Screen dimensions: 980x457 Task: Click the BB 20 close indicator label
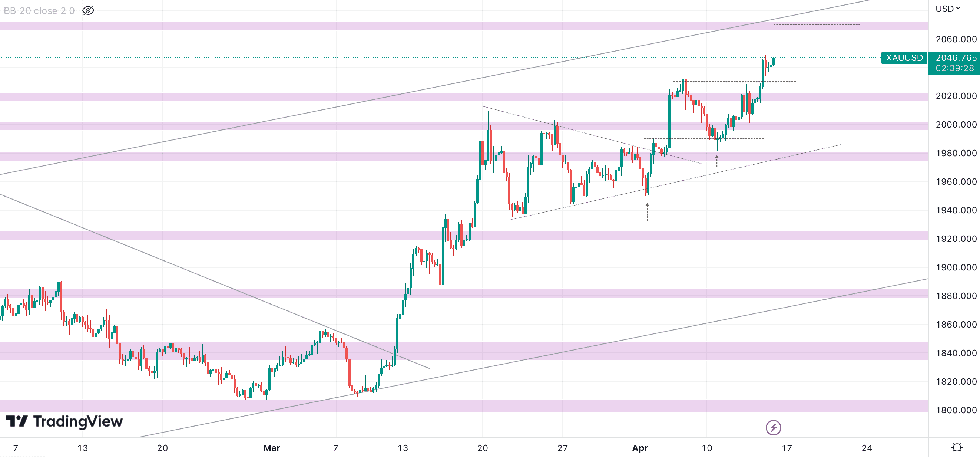(x=39, y=11)
